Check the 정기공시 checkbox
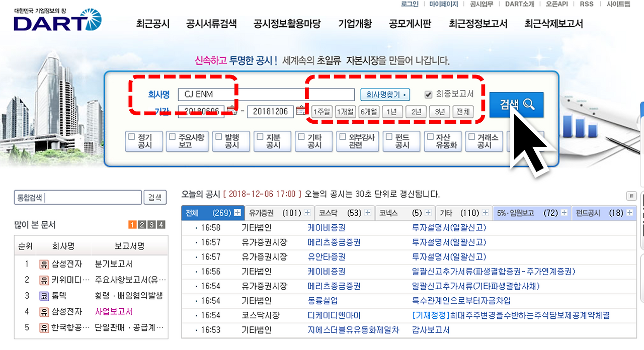This screenshot has width=644, height=350. (x=132, y=136)
